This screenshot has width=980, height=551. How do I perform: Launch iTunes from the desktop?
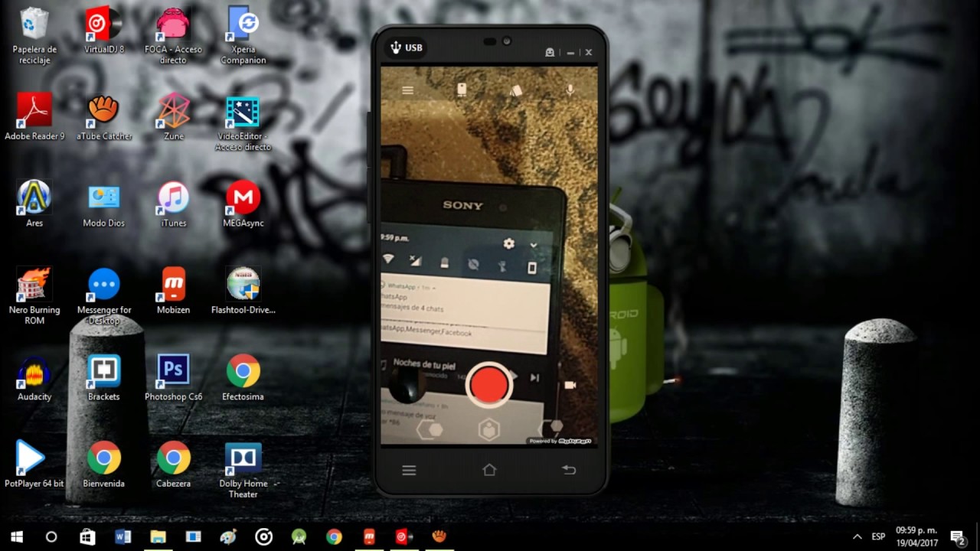click(x=174, y=204)
